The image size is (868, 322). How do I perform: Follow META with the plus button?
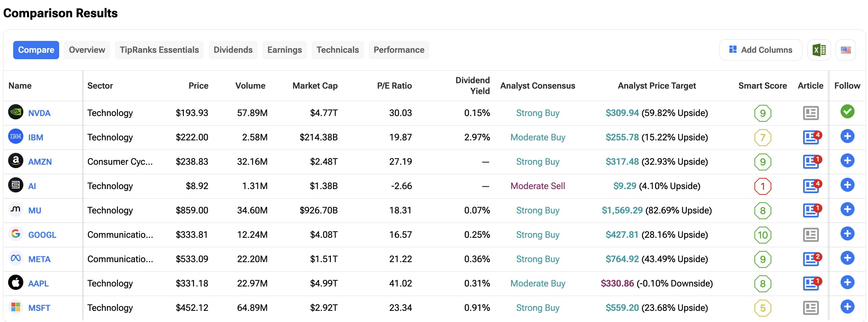point(847,258)
